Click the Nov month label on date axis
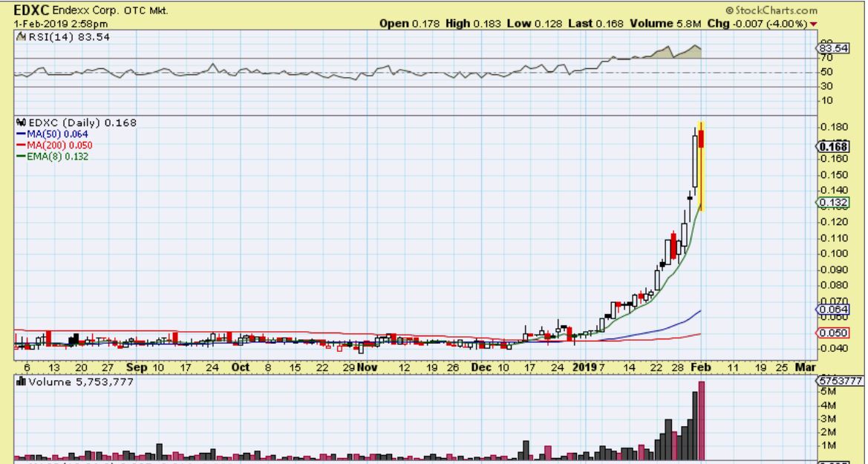Screen dimensions: 868x464 point(367,367)
